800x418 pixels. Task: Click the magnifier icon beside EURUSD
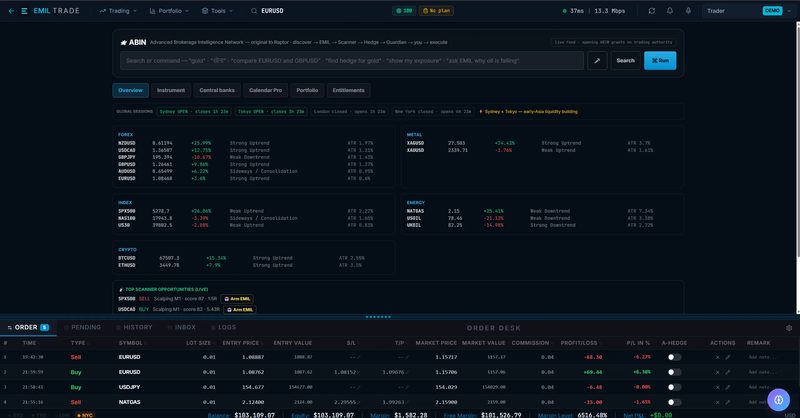(x=254, y=11)
